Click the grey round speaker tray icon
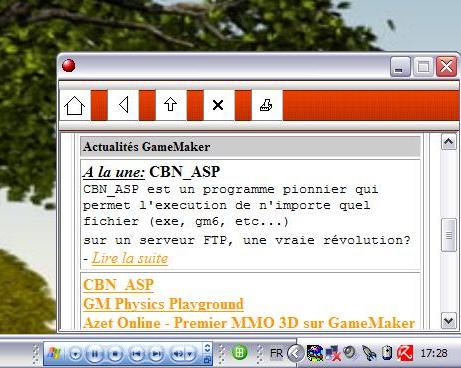461x368 pixels. [x=350, y=352]
